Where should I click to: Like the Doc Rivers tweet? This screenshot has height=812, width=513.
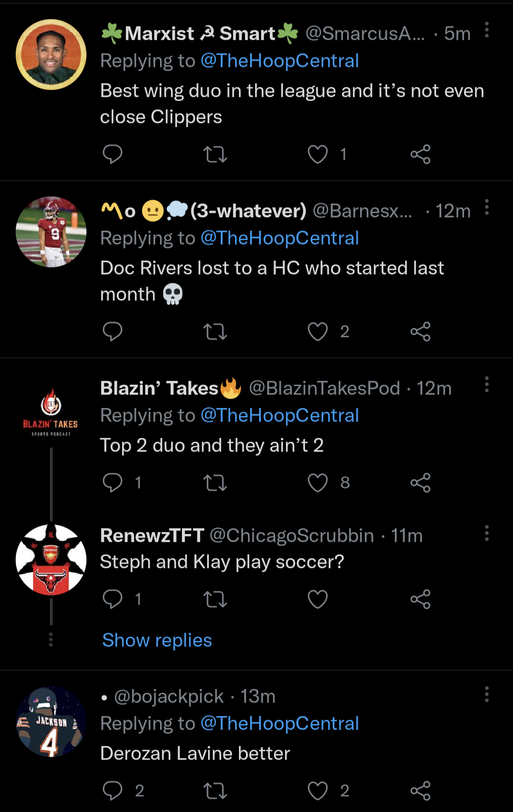click(318, 332)
